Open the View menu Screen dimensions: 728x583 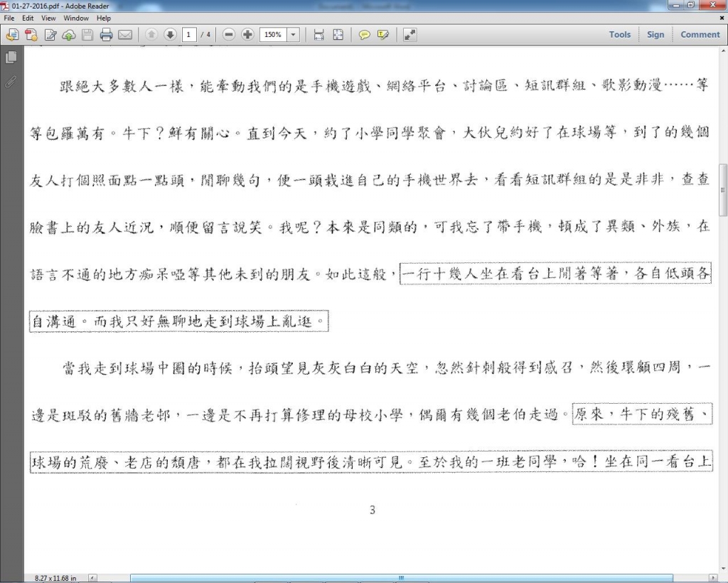pyautogui.click(x=48, y=18)
